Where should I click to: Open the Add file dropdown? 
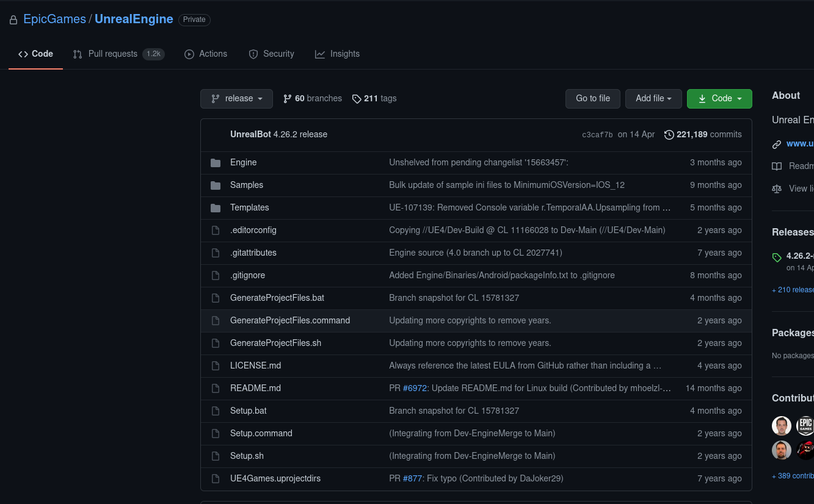[x=653, y=98]
